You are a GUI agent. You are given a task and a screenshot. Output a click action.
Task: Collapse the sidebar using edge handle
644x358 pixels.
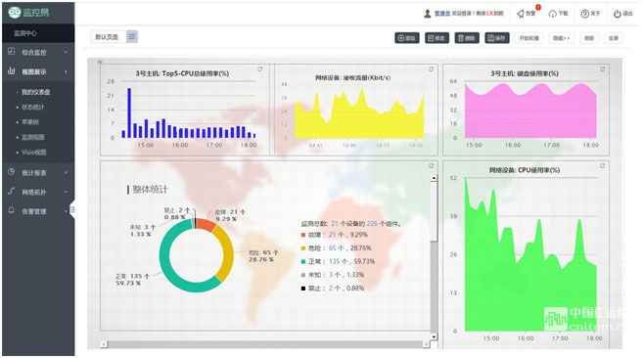72,209
